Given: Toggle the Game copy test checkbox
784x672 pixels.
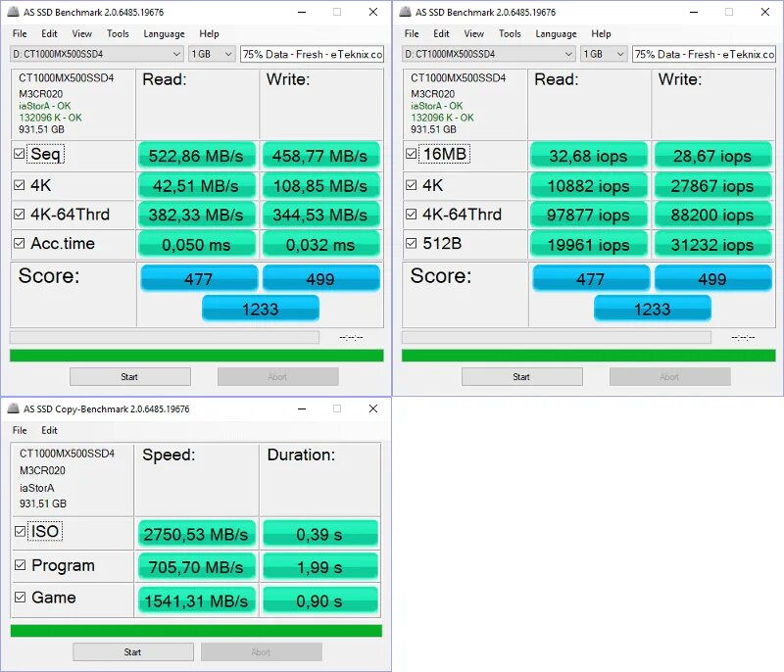Looking at the screenshot, I should (x=20, y=597).
